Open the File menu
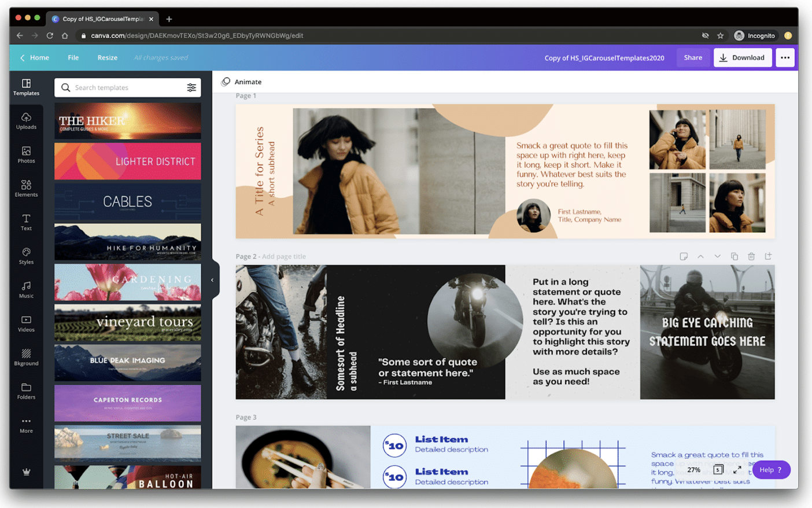 (73, 57)
